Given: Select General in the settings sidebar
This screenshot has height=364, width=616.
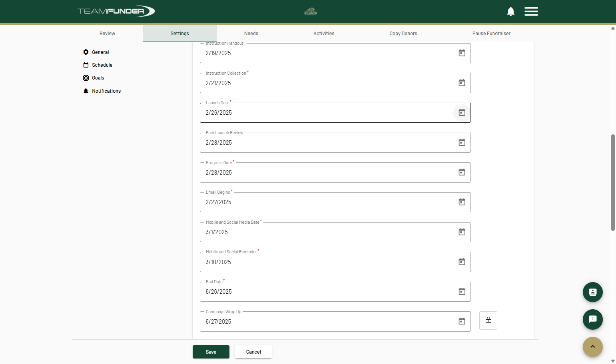Looking at the screenshot, I should [96, 52].
